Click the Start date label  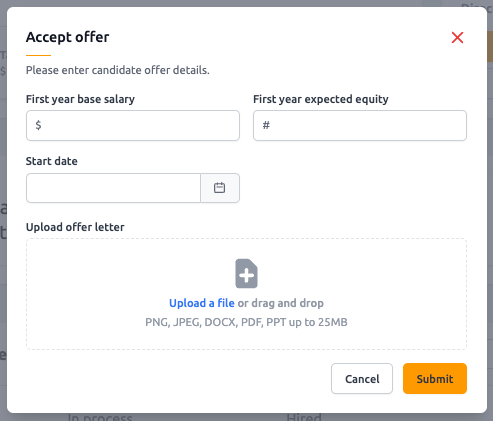click(x=52, y=161)
